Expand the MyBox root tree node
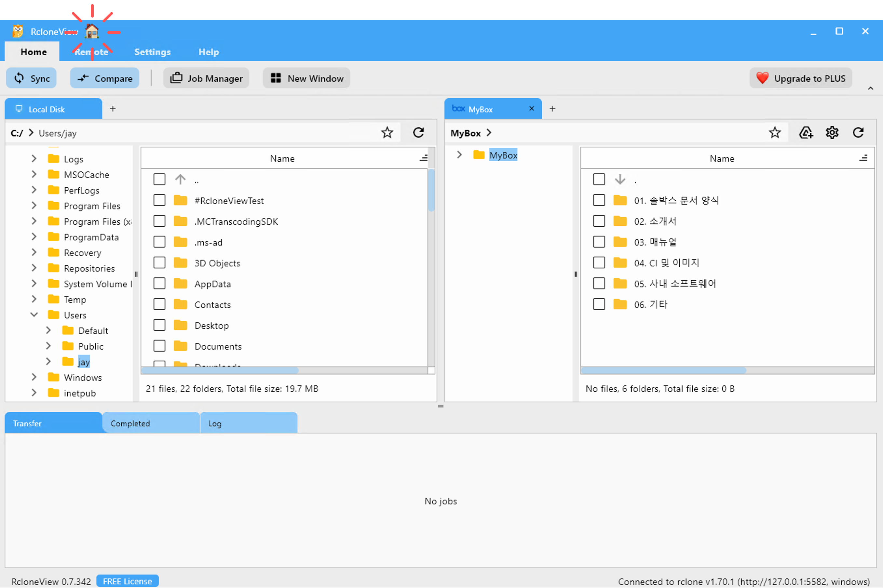The image size is (883, 588). pos(459,154)
